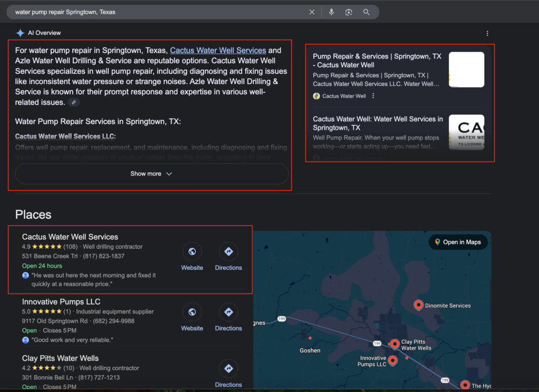Click the Cactus Water Well site favicon
Viewport: 539px width, 392px height.
316,96
